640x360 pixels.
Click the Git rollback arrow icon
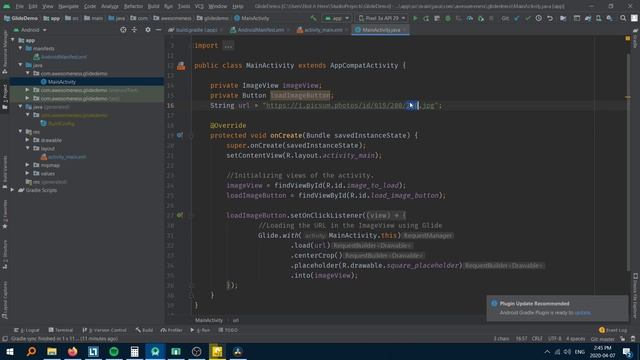[550, 18]
